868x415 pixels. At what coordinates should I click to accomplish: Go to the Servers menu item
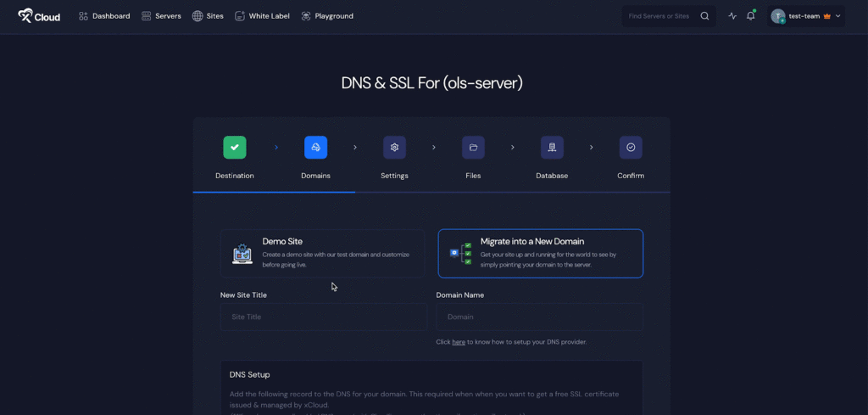(x=161, y=16)
